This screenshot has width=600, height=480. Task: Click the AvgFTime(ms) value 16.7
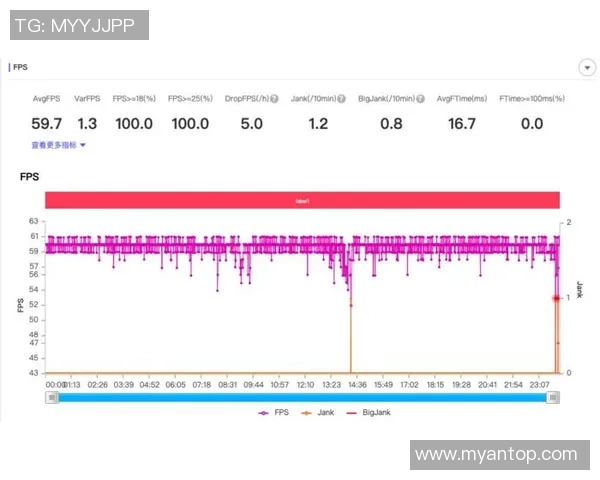coord(462,123)
